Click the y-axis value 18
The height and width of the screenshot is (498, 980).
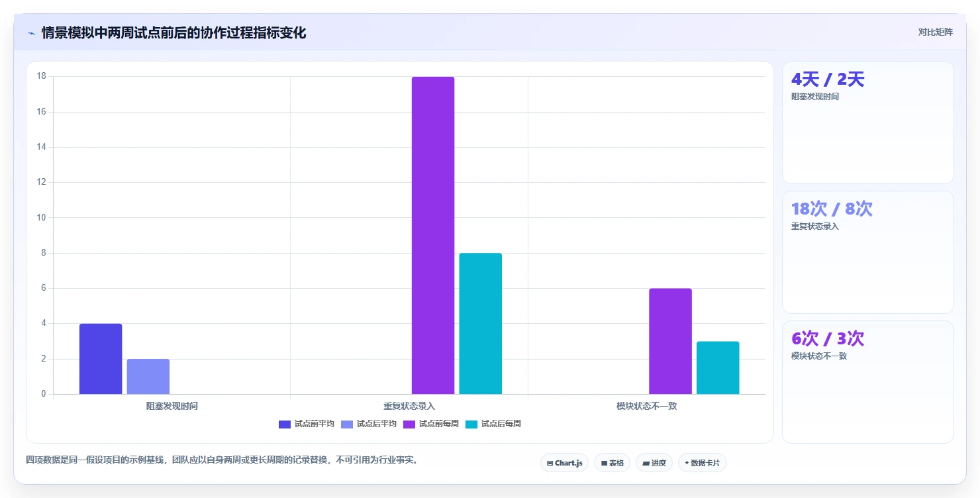tap(42, 76)
